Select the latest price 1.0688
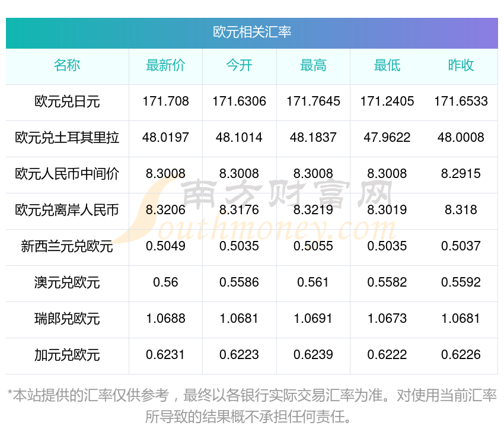 coord(165,319)
